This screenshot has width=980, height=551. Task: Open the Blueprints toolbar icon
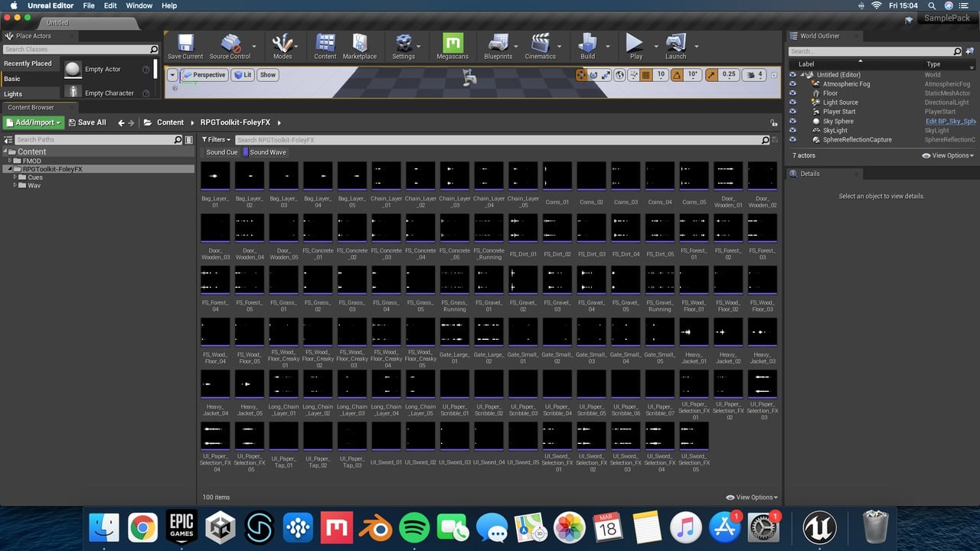pos(498,44)
